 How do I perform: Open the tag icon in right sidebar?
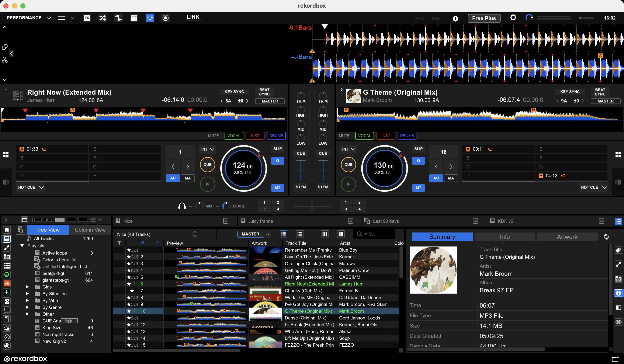pos(618,251)
